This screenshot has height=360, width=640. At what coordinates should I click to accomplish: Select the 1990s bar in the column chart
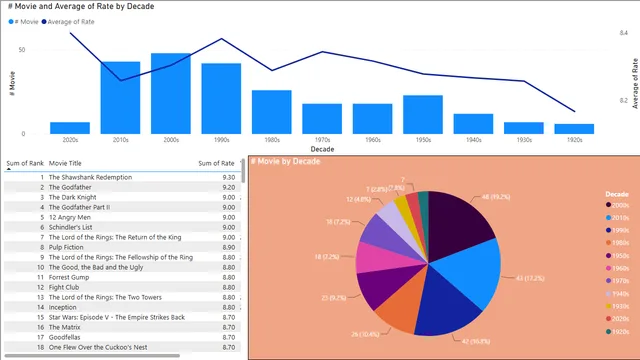tap(221, 98)
